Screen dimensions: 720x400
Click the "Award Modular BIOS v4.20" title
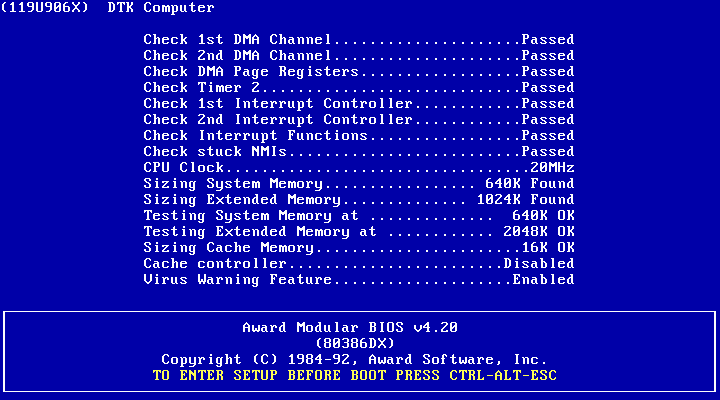[x=350, y=327]
